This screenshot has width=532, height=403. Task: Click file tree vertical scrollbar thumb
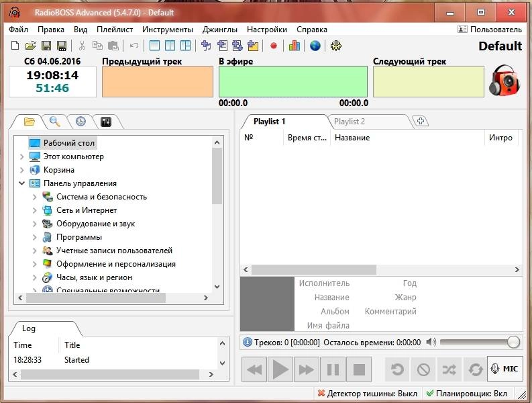pyautogui.click(x=217, y=176)
